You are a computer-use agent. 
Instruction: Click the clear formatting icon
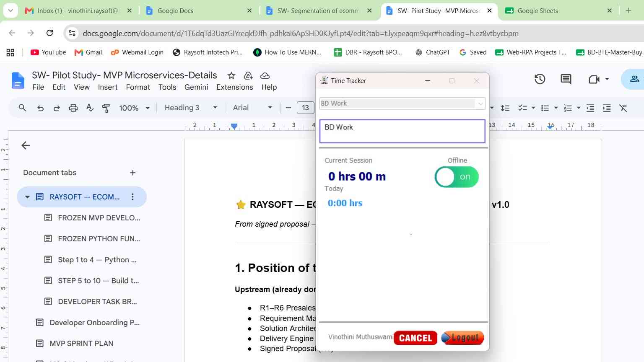[x=623, y=108]
